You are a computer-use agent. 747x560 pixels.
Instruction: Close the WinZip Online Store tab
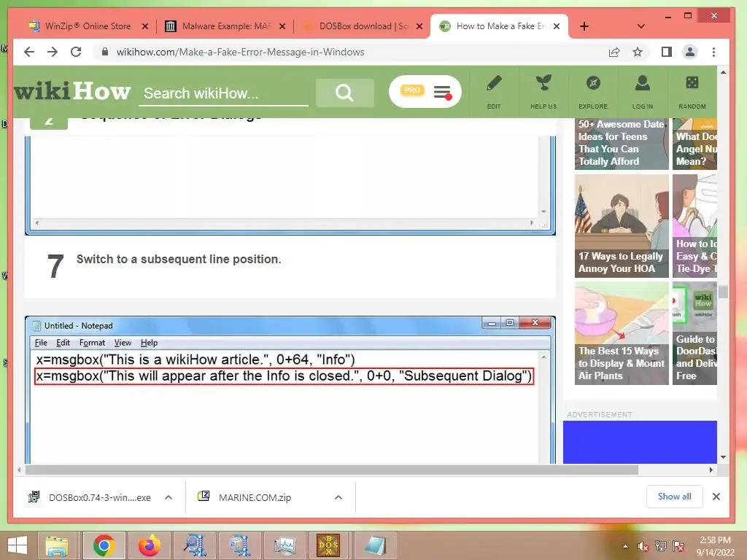[145, 26]
